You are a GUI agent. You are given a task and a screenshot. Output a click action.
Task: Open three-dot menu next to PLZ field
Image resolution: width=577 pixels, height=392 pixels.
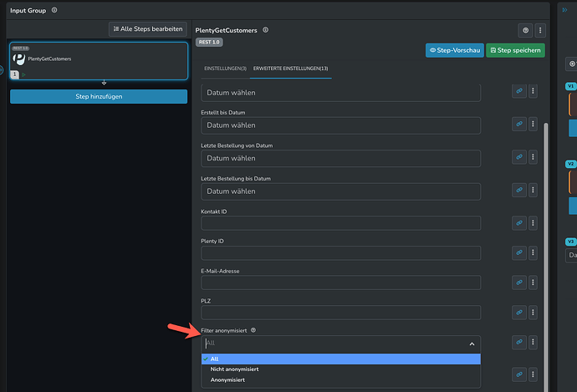(533, 313)
